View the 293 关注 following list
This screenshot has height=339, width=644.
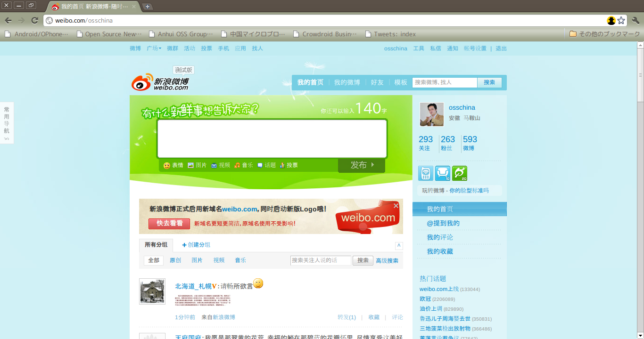pos(425,143)
